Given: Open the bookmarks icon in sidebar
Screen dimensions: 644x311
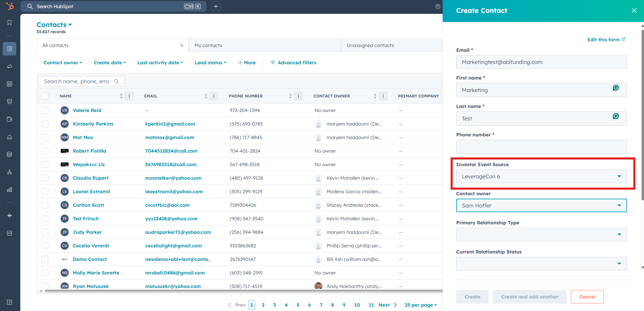Looking at the screenshot, I should coord(9,23).
